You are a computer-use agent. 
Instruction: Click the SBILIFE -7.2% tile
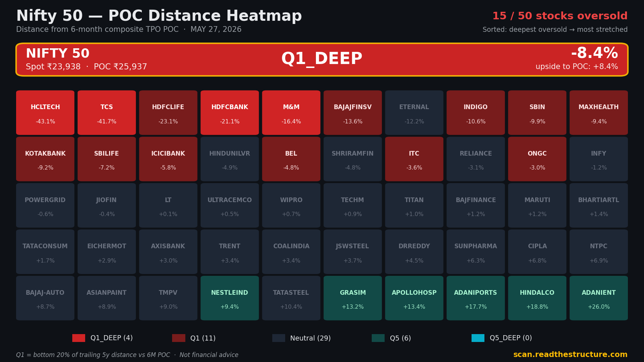tap(107, 159)
